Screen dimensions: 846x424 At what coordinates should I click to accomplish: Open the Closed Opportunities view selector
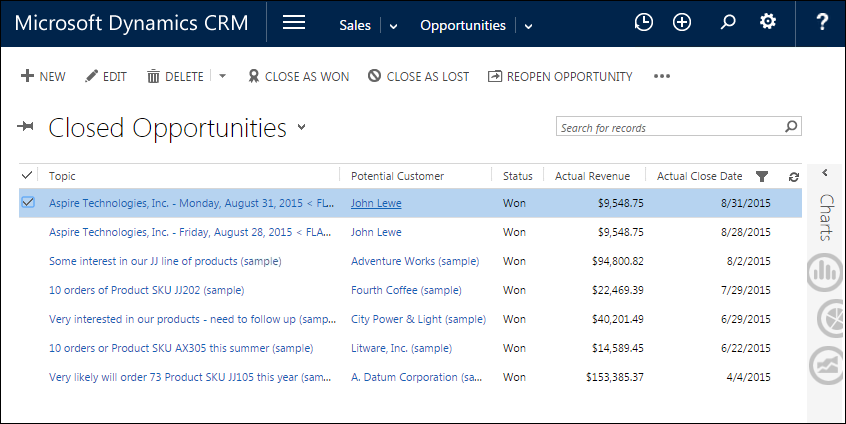tap(301, 128)
